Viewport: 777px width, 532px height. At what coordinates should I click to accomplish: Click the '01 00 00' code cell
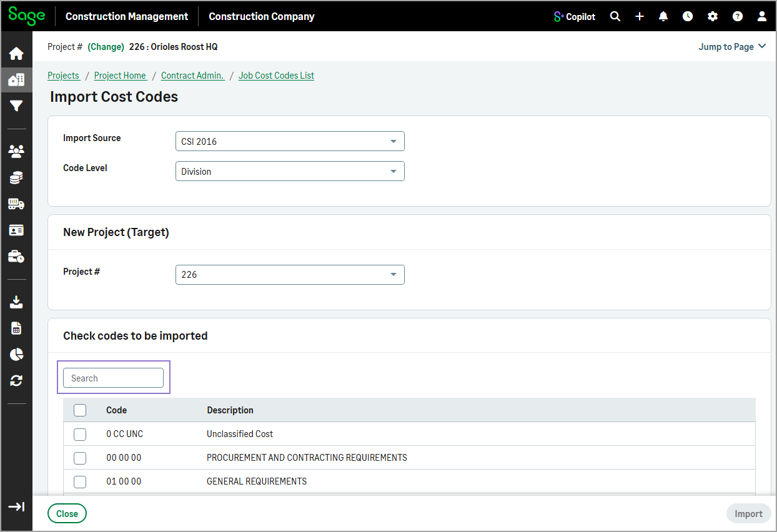[124, 481]
